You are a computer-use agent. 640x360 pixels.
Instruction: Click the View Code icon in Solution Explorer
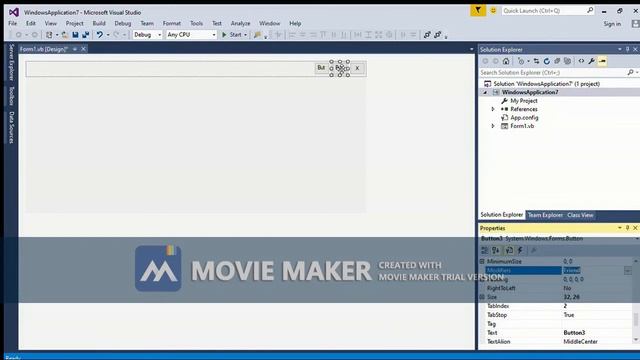[x=581, y=61]
